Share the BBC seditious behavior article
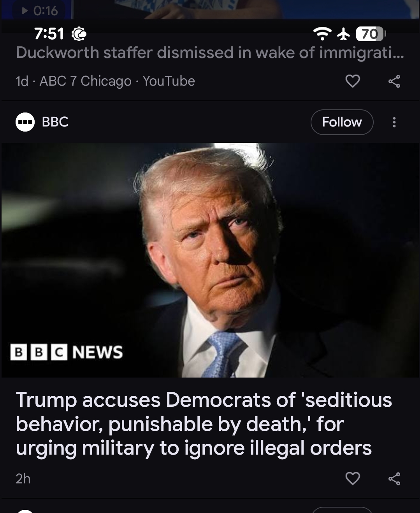The width and height of the screenshot is (420, 513). pyautogui.click(x=394, y=479)
